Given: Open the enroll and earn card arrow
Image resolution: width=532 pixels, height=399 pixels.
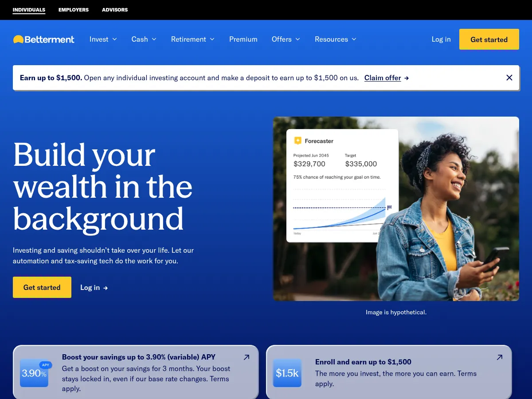Looking at the screenshot, I should (500, 357).
